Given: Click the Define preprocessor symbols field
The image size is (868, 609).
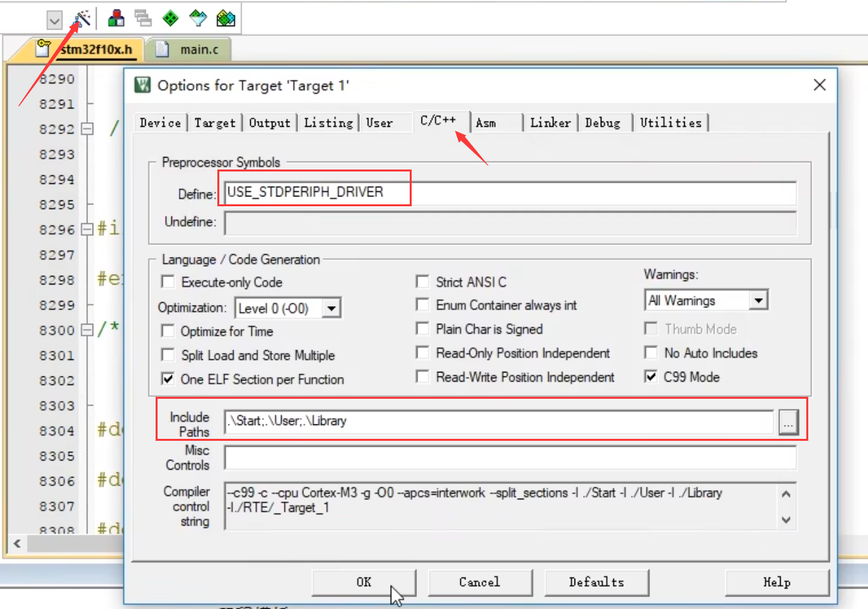Looking at the screenshot, I should pos(510,192).
